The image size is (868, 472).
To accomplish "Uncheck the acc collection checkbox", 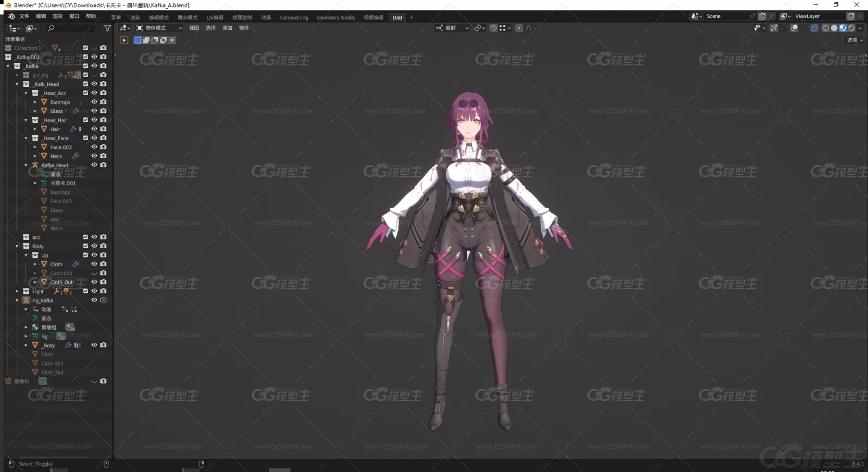I will coord(85,237).
